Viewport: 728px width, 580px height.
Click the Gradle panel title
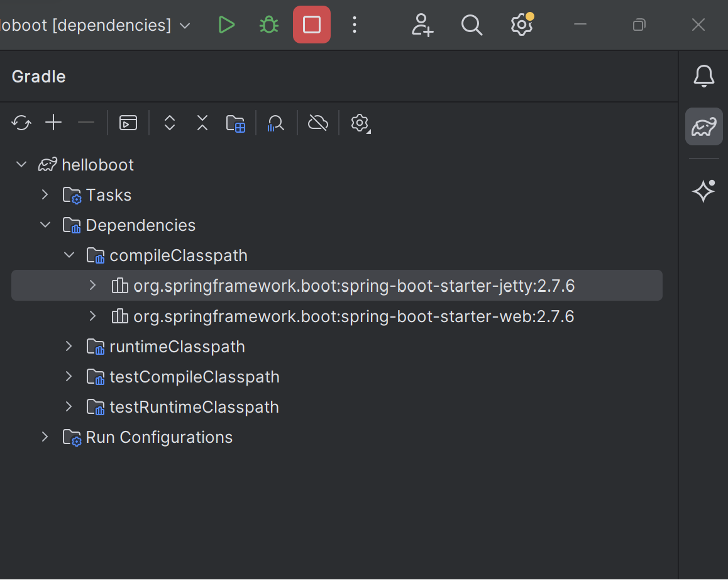point(38,77)
